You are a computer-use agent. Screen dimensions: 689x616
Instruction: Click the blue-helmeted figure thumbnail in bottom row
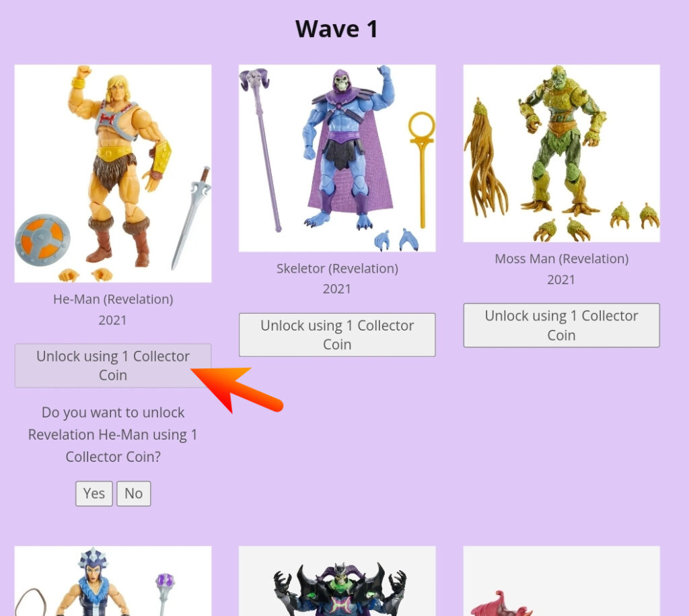pos(113,581)
